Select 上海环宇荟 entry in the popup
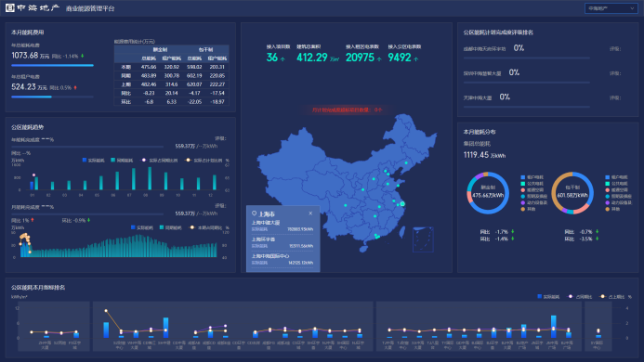Screen dimensions: 644x362 [x=283, y=242]
